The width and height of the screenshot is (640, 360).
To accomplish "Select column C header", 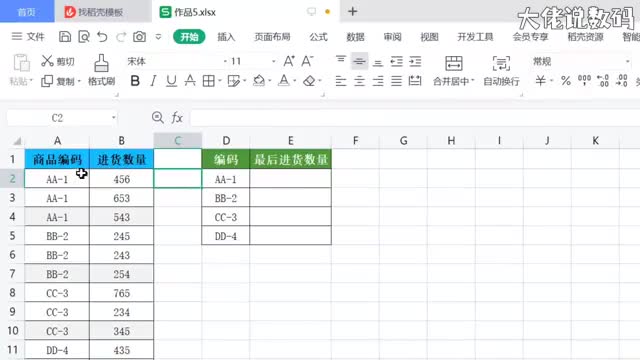I will coord(178,141).
